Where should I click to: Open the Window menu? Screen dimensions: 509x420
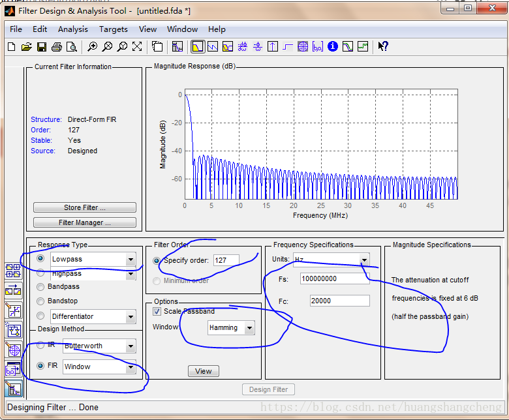click(183, 29)
